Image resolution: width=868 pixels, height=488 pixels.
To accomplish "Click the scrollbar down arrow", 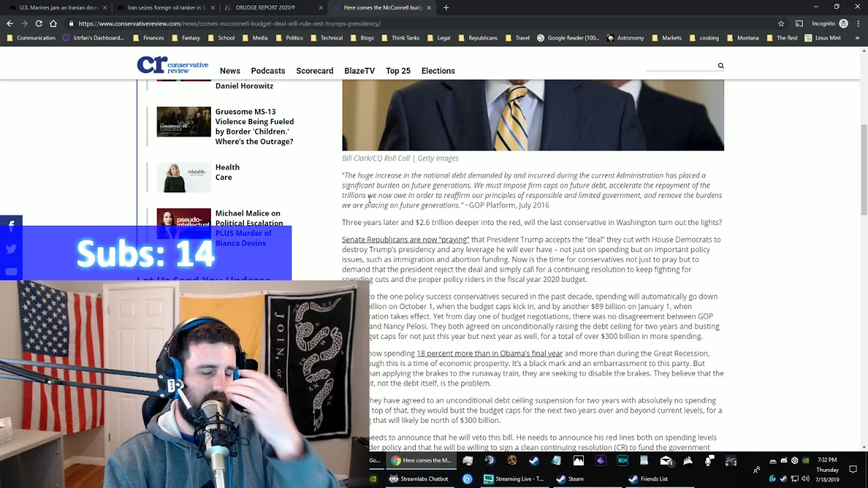I will [863, 447].
